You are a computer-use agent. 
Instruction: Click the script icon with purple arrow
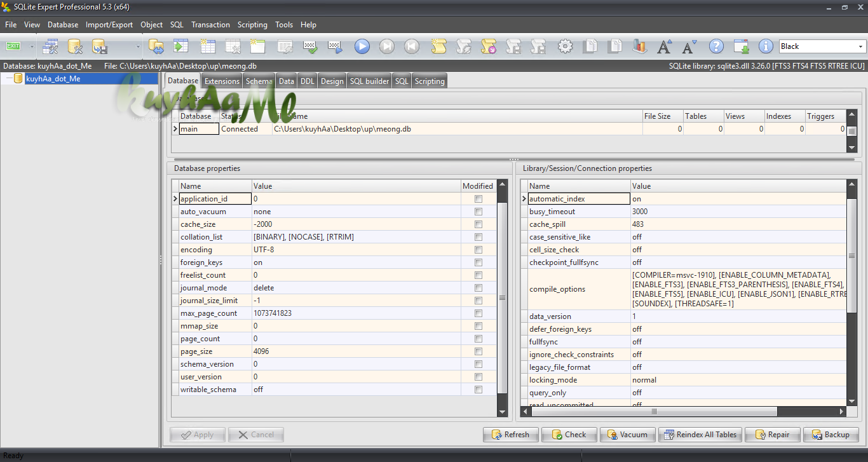point(489,46)
